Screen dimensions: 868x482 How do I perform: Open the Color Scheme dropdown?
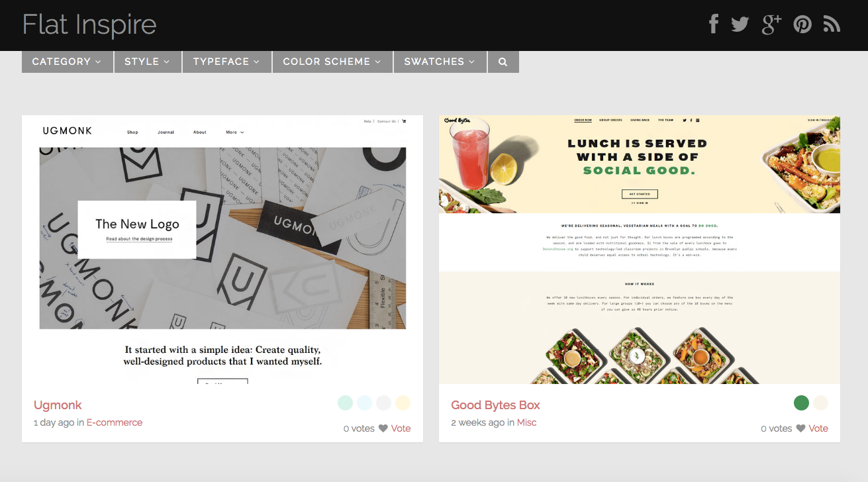[332, 62]
